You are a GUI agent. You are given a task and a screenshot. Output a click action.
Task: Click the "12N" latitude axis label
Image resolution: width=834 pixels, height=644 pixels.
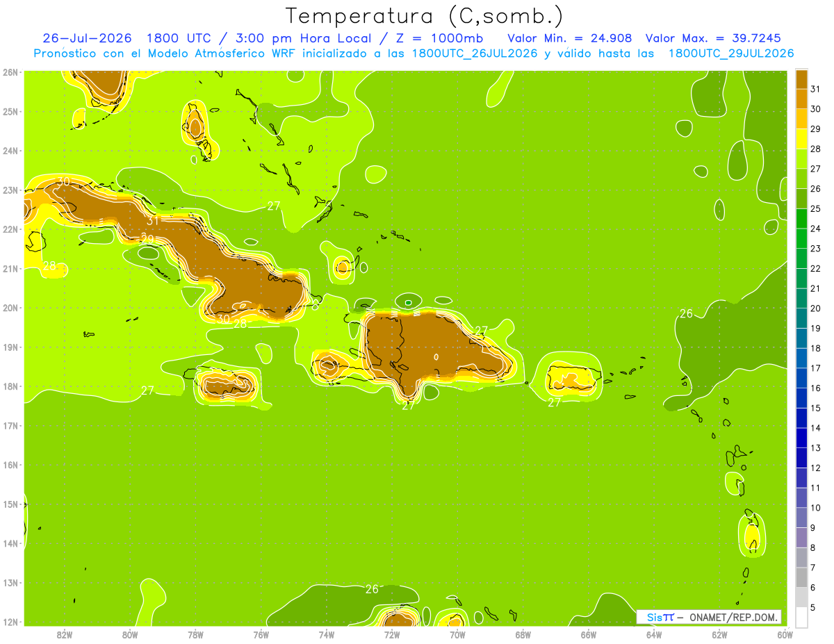10,622
